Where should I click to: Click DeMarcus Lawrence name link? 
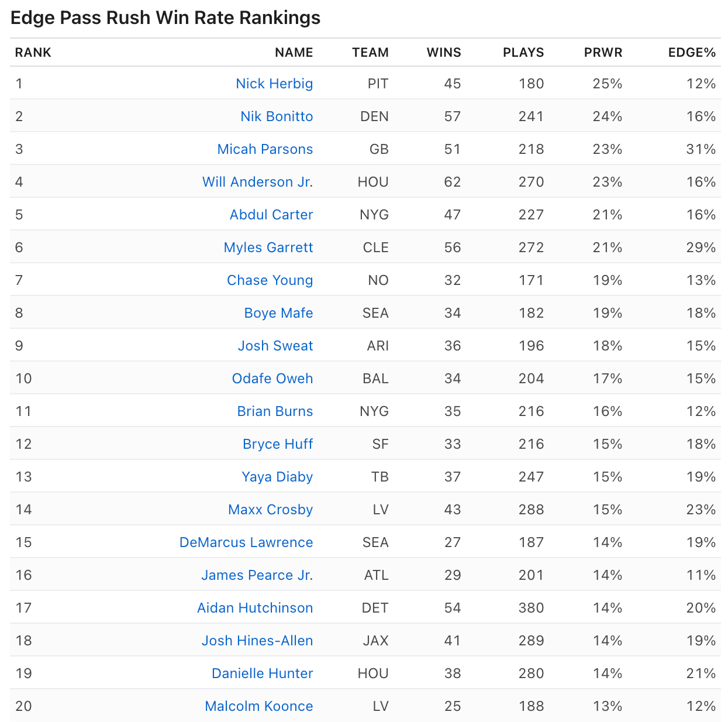[x=246, y=542]
